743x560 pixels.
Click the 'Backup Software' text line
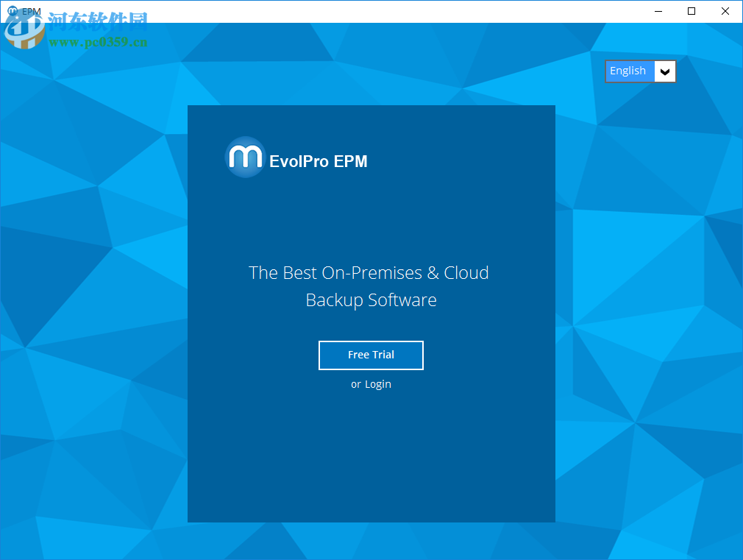coord(371,300)
